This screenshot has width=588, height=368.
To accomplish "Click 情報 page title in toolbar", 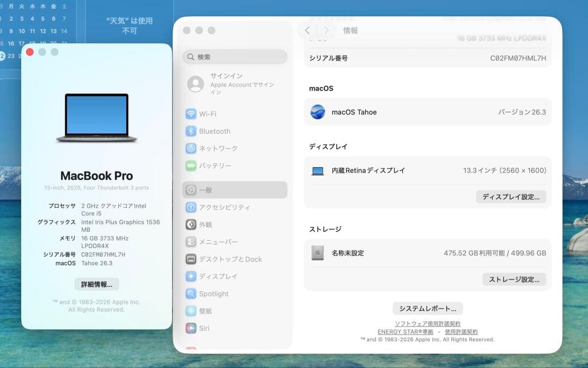I will point(351,31).
